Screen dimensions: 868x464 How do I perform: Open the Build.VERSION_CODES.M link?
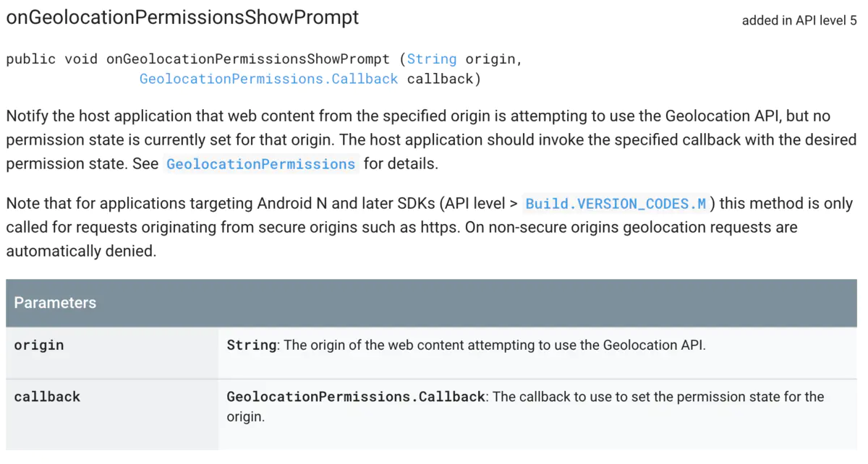click(x=616, y=204)
